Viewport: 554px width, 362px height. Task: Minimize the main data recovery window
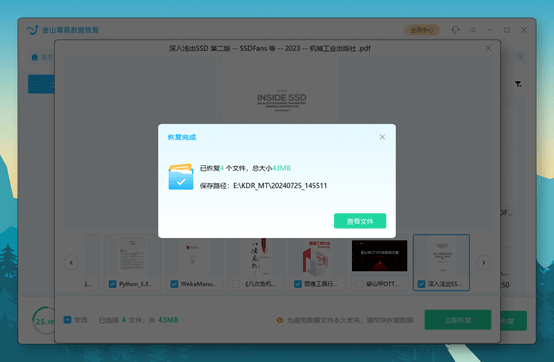[490, 30]
